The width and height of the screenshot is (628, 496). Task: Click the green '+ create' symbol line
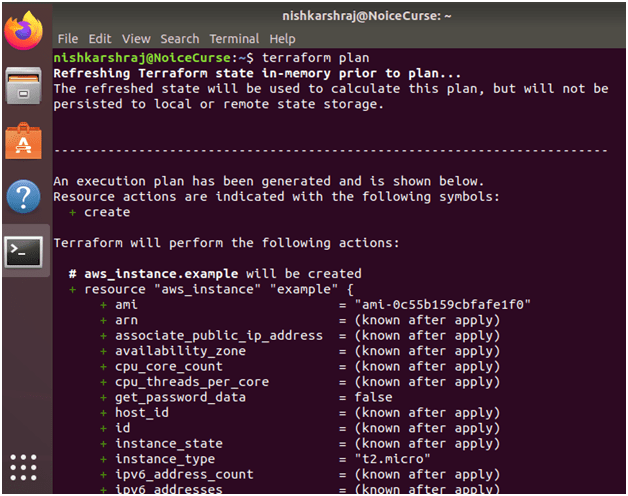pos(100,212)
